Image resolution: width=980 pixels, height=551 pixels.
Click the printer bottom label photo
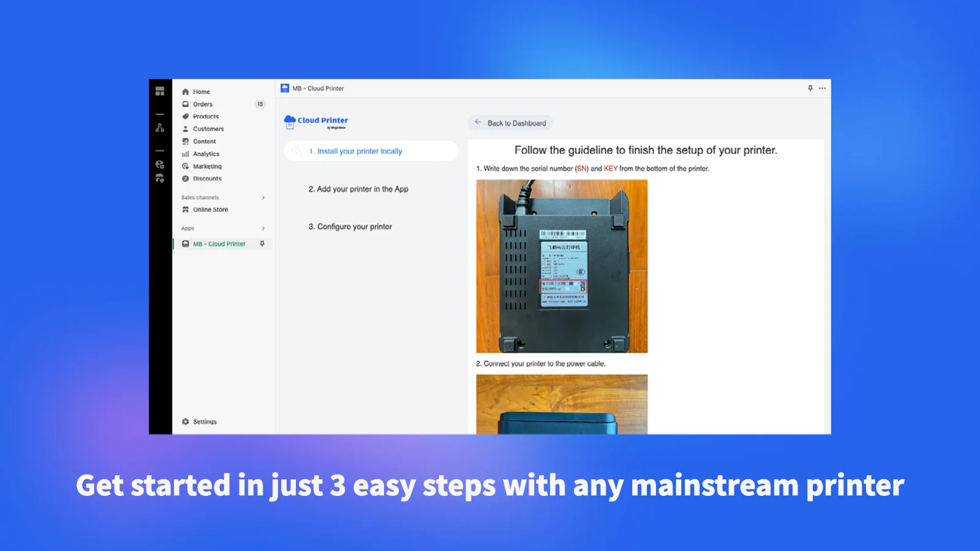(x=562, y=266)
